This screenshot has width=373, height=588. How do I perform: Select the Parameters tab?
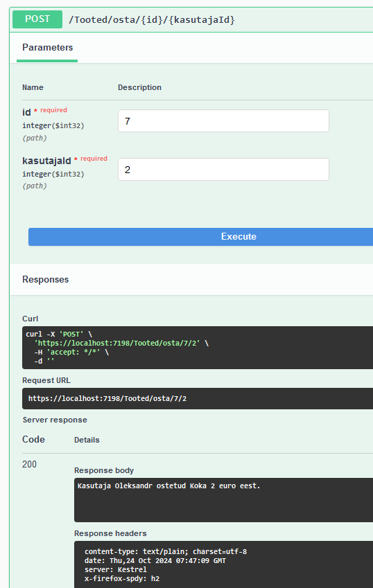(47, 48)
